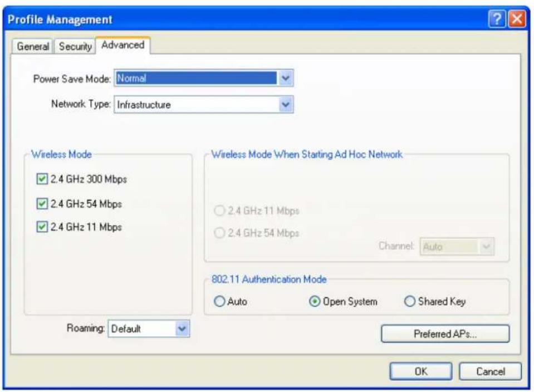Select Shared Key authentication mode
Image resolution: width=534 pixels, height=392 pixels.
click(x=409, y=301)
